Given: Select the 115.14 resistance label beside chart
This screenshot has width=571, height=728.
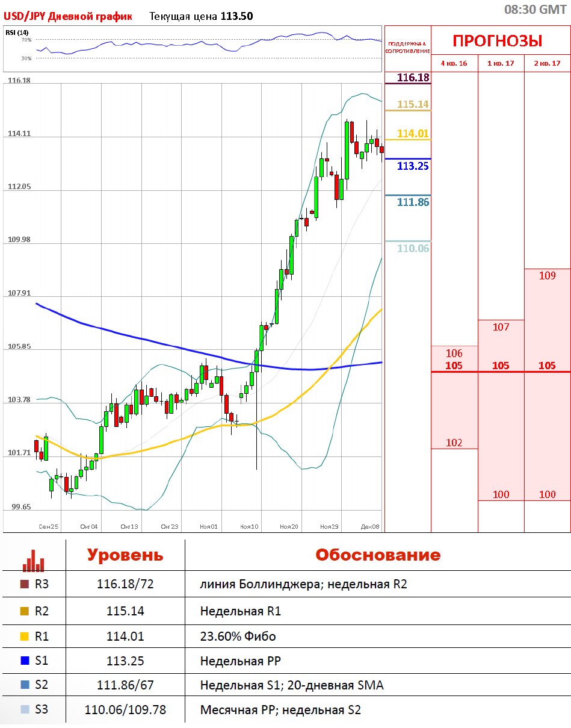Looking at the screenshot, I should [x=413, y=104].
